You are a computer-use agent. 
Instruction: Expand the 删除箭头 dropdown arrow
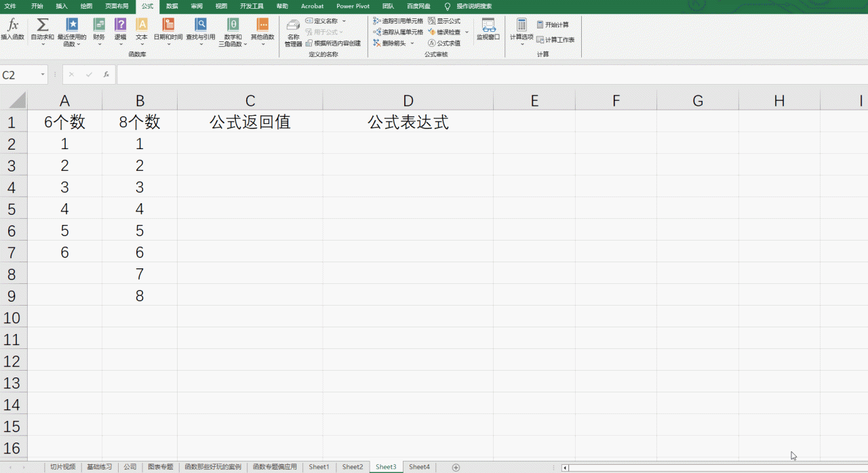pyautogui.click(x=412, y=43)
